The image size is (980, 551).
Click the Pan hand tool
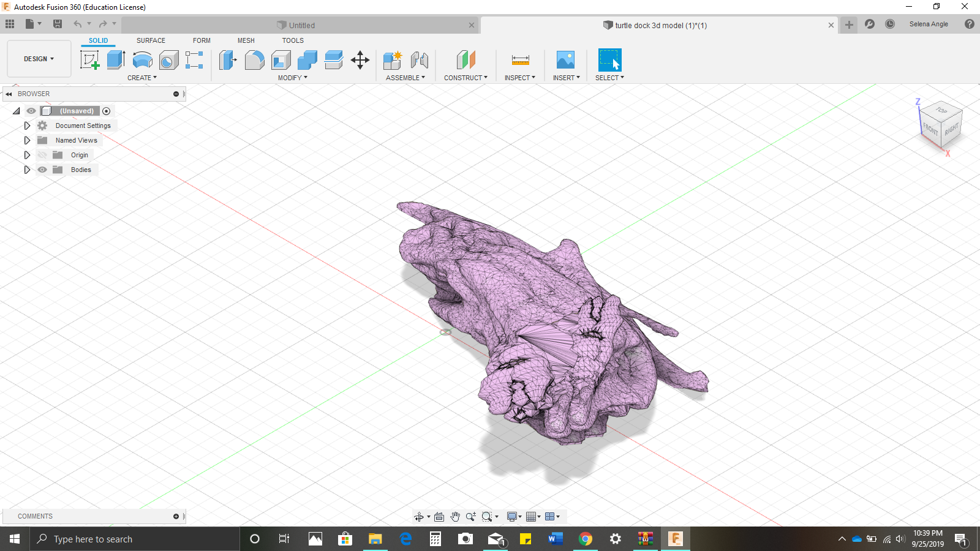click(455, 517)
